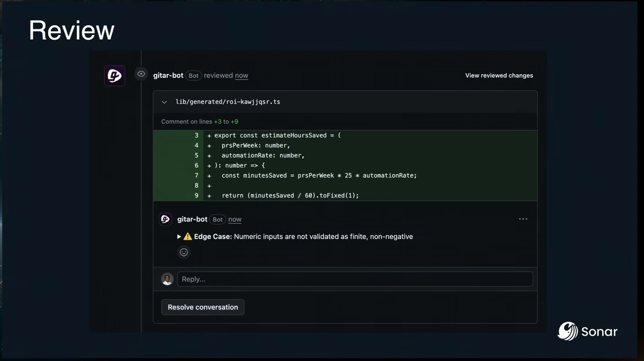Open file lib/generated/roi-kawjjqsr.ts

[228, 102]
